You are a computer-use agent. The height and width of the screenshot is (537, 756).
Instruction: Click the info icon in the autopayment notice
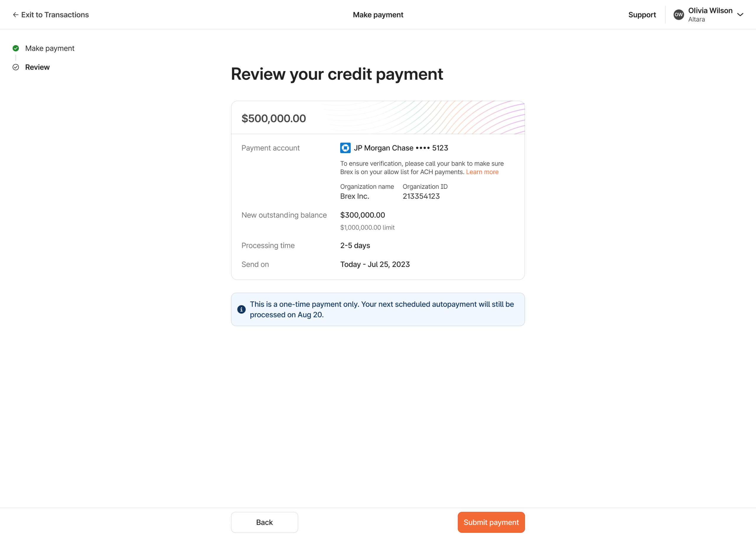pos(241,309)
